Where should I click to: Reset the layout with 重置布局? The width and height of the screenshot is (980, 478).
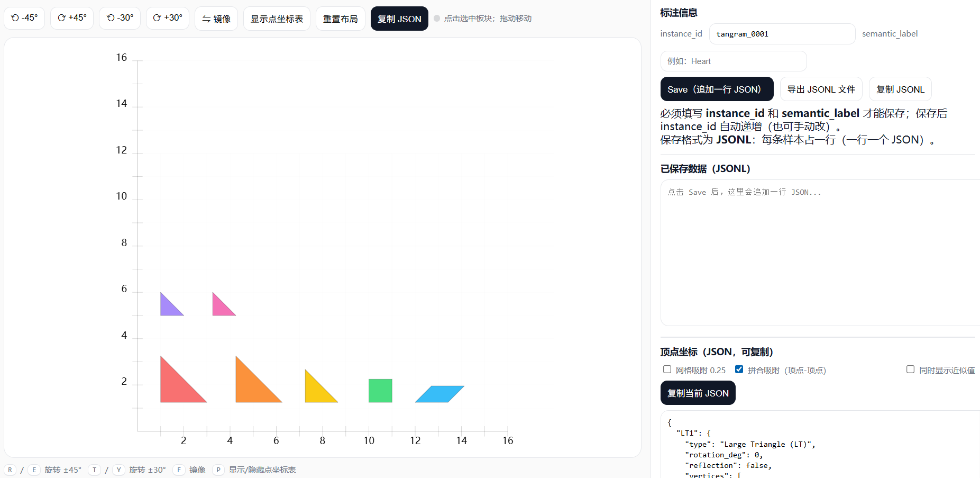[341, 19]
